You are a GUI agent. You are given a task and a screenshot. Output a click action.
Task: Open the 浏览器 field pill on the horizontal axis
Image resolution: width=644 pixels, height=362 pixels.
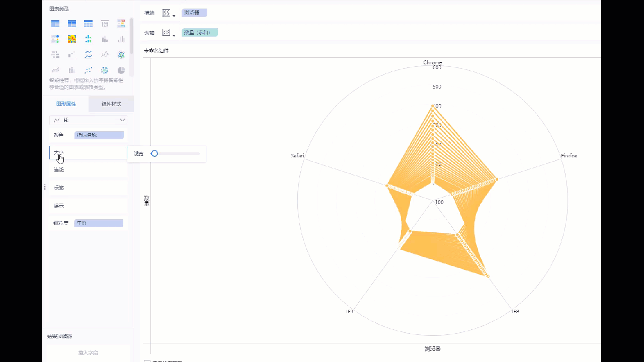tap(194, 13)
